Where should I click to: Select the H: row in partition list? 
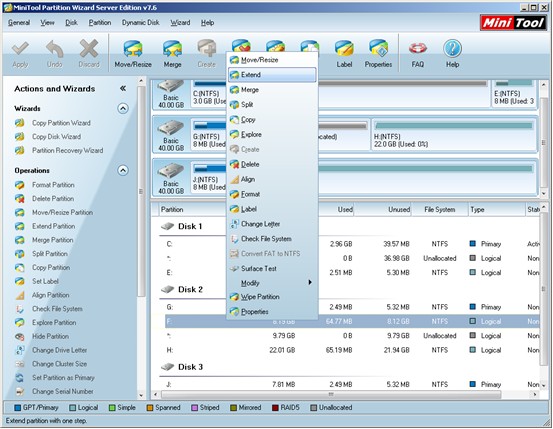(352, 350)
